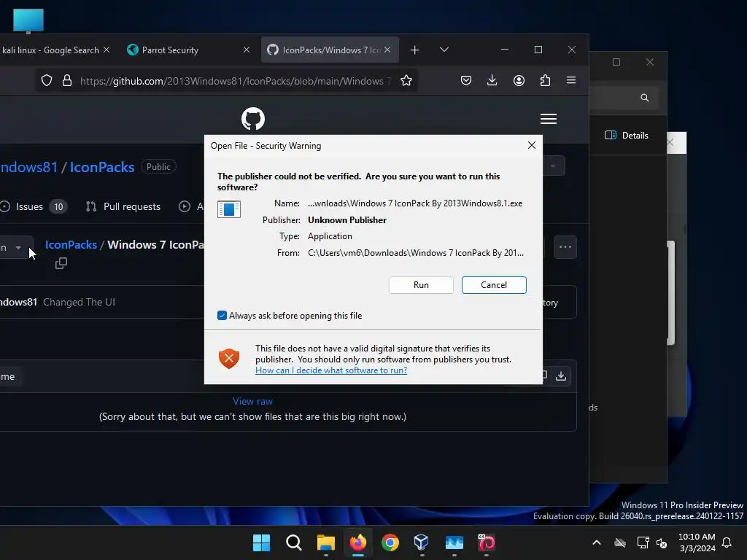Screen dimensions: 747x560
Task: Bookmark this page with the star icon
Action: coord(406,80)
